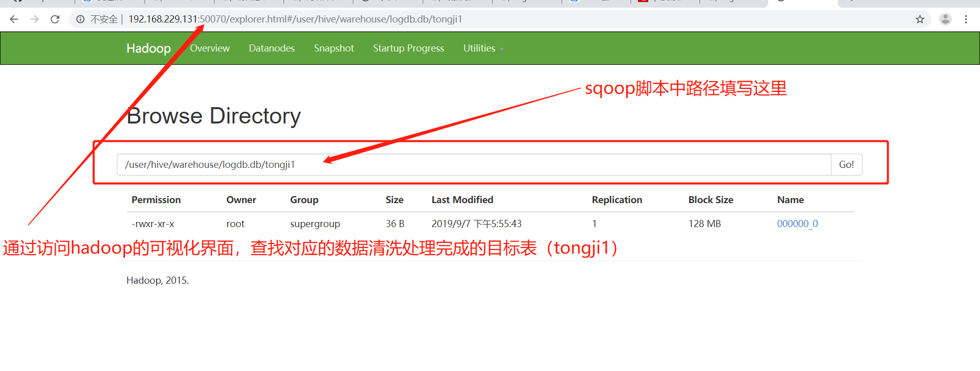980x371 pixels.
Task: Expand the Utilities dropdown menu
Action: (483, 48)
